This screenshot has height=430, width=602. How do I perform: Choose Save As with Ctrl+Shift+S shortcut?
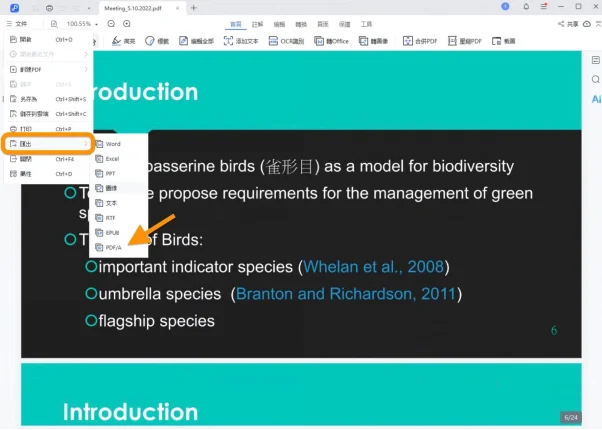tap(48, 99)
